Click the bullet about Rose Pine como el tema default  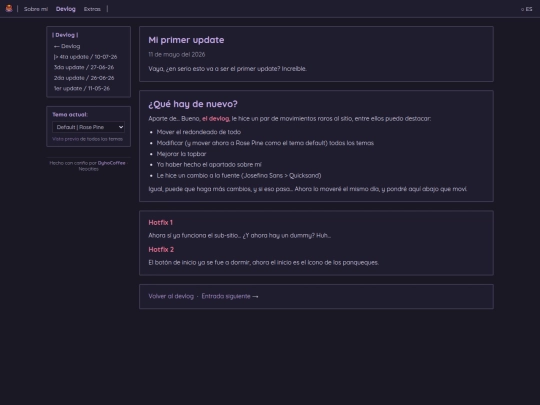click(265, 143)
